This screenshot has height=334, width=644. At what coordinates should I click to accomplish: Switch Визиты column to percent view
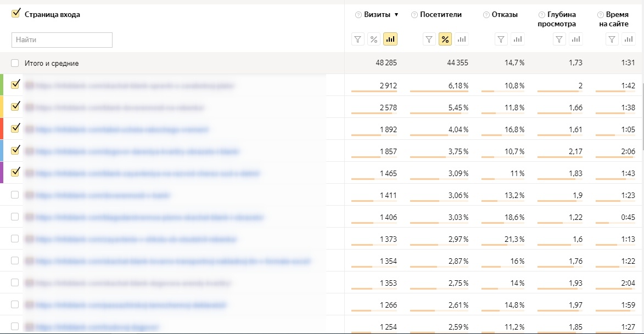click(374, 39)
